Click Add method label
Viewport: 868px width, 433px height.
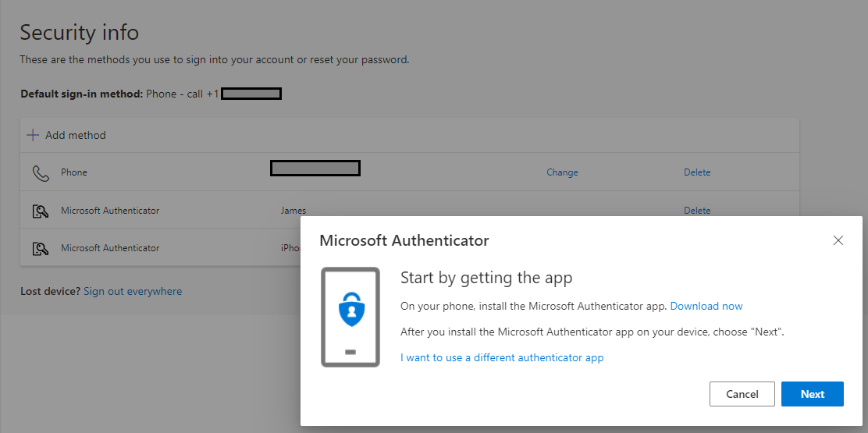(75, 135)
